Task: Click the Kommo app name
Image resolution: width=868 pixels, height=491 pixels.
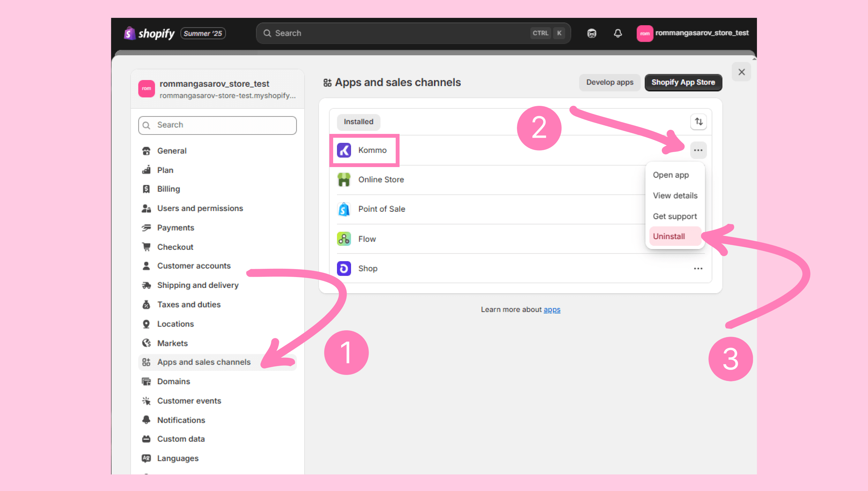Action: point(372,150)
